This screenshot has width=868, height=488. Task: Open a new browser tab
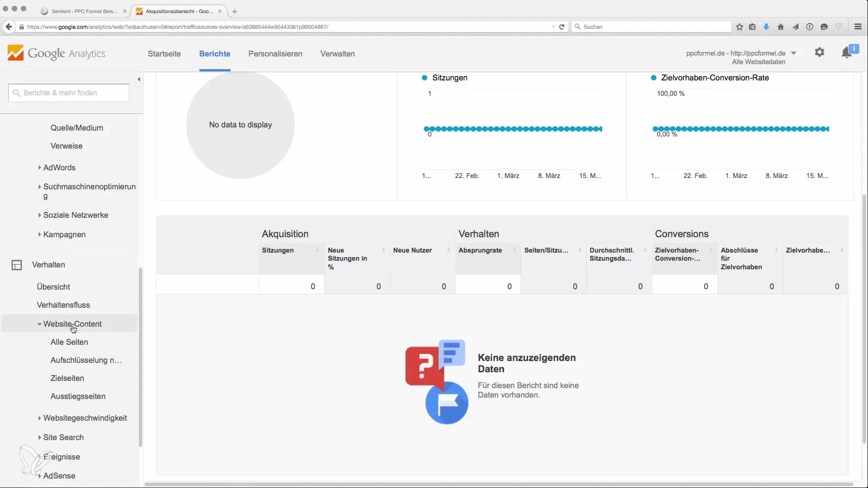pos(234,11)
